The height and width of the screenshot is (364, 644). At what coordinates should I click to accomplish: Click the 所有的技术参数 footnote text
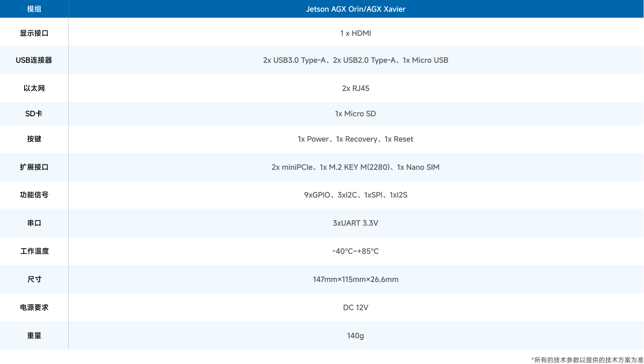587,360
